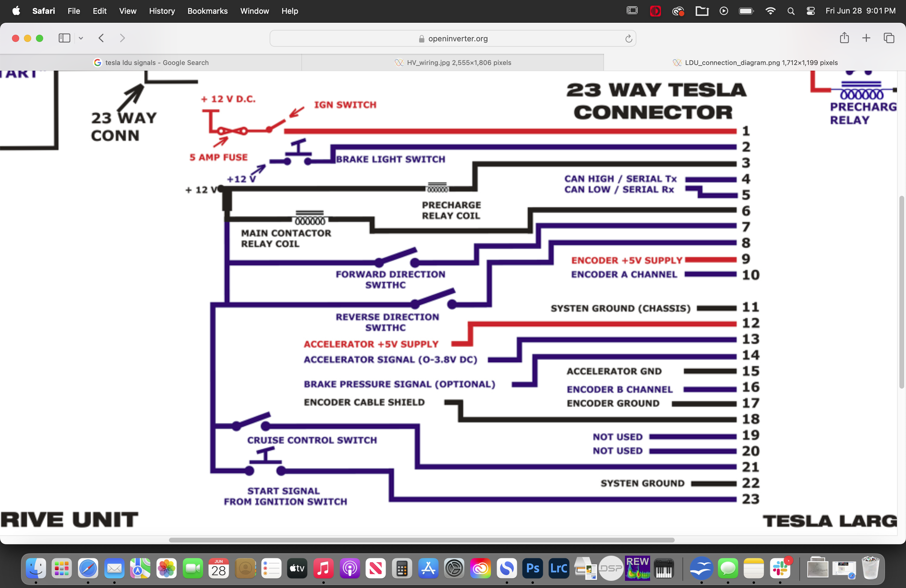The width and height of the screenshot is (906, 588).
Task: Show the tab overview
Action: (x=889, y=38)
